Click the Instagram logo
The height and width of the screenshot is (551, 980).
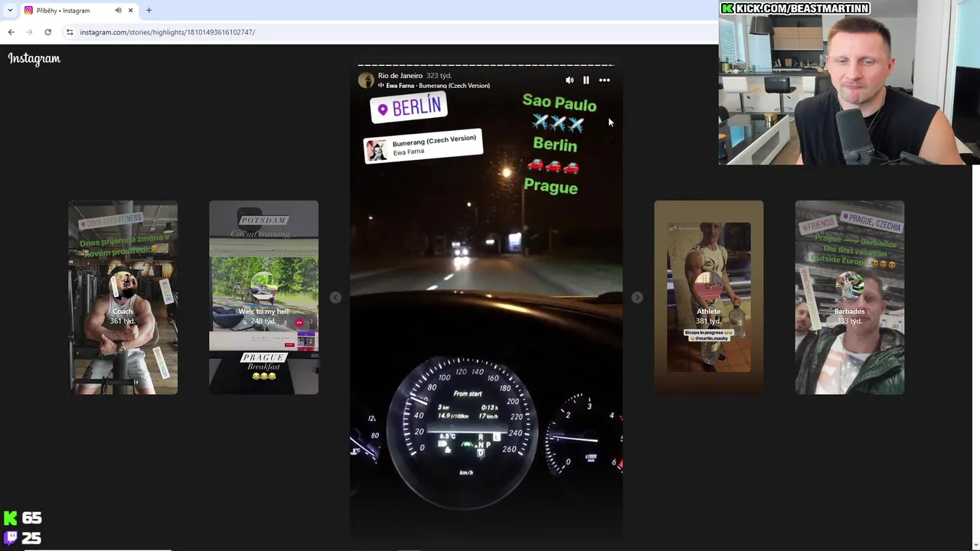click(x=34, y=59)
